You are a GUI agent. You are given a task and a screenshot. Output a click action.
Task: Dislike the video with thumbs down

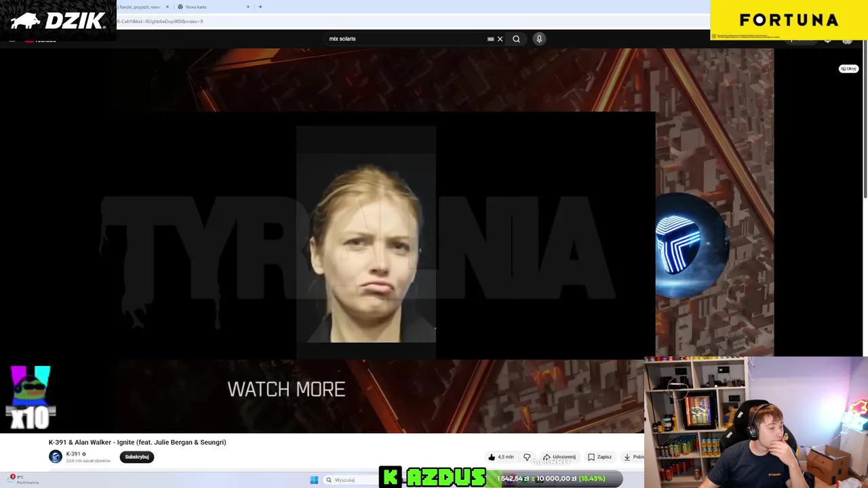pos(527,457)
